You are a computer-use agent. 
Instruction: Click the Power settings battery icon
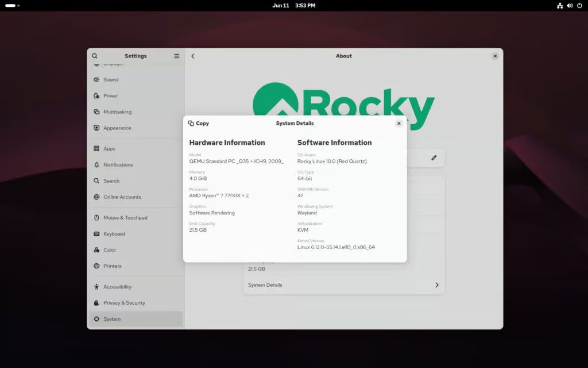[97, 95]
